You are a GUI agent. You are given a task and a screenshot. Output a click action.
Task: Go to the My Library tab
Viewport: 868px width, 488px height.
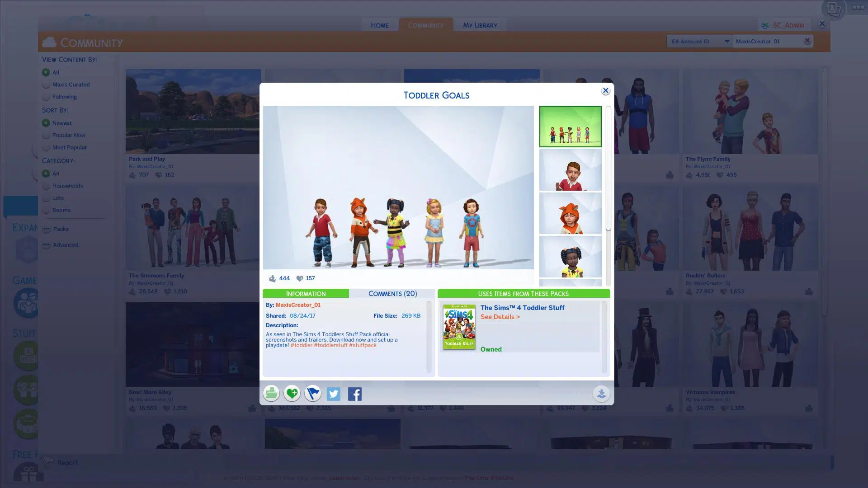480,25
